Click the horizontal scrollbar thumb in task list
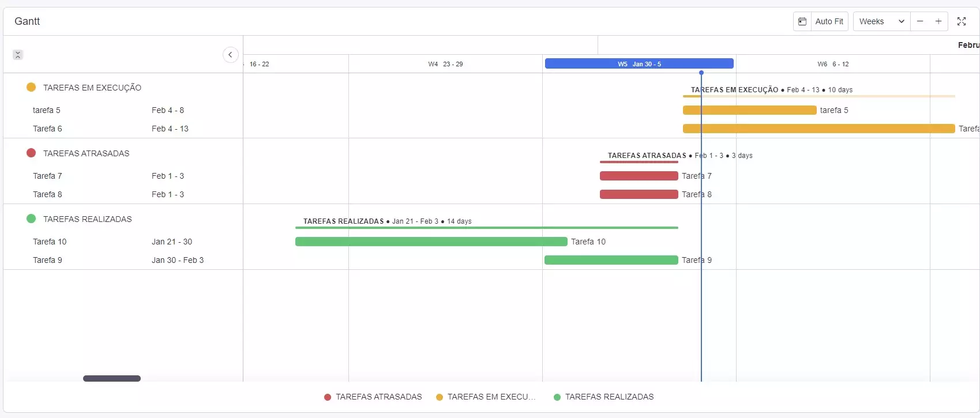 tap(112, 379)
